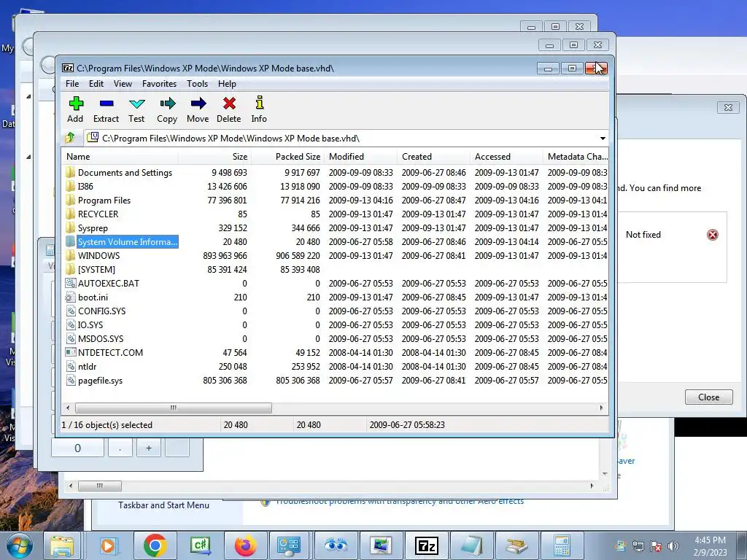Click the 7-Zip scrollbar right arrow

pyautogui.click(x=601, y=408)
